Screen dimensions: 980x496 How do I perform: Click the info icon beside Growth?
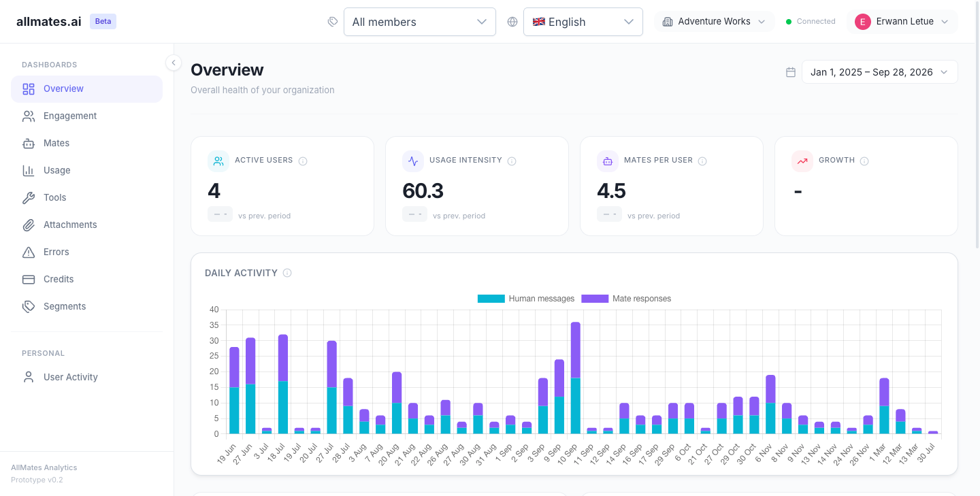(864, 161)
